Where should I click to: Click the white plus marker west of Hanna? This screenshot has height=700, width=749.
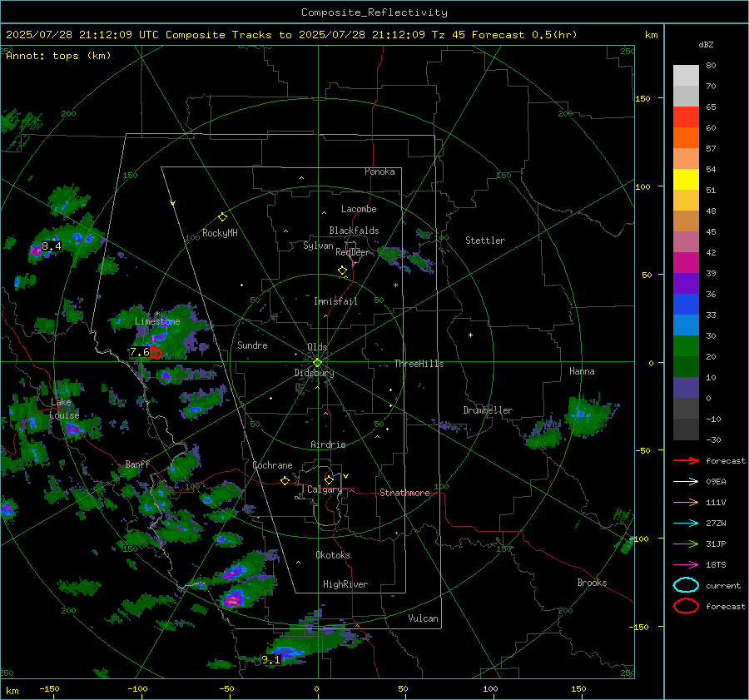pos(470,335)
